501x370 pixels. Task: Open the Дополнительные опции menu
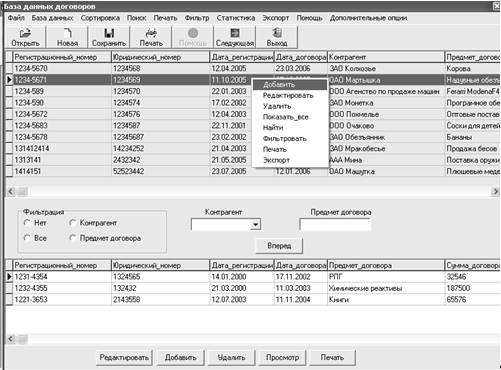pyautogui.click(x=368, y=18)
